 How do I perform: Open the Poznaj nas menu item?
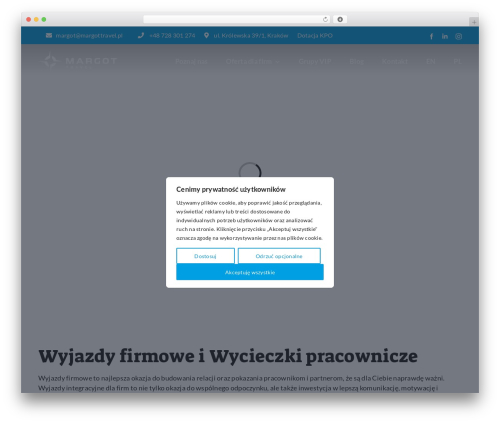click(x=191, y=61)
